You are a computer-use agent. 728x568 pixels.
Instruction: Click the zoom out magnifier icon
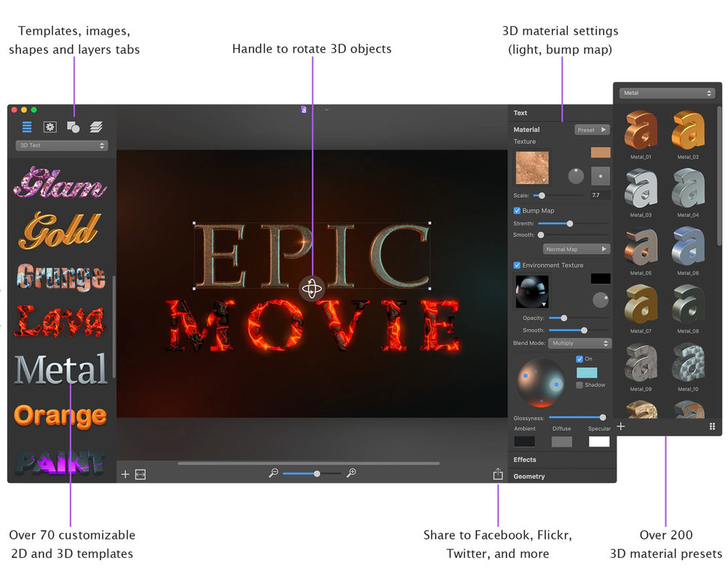[x=274, y=473]
